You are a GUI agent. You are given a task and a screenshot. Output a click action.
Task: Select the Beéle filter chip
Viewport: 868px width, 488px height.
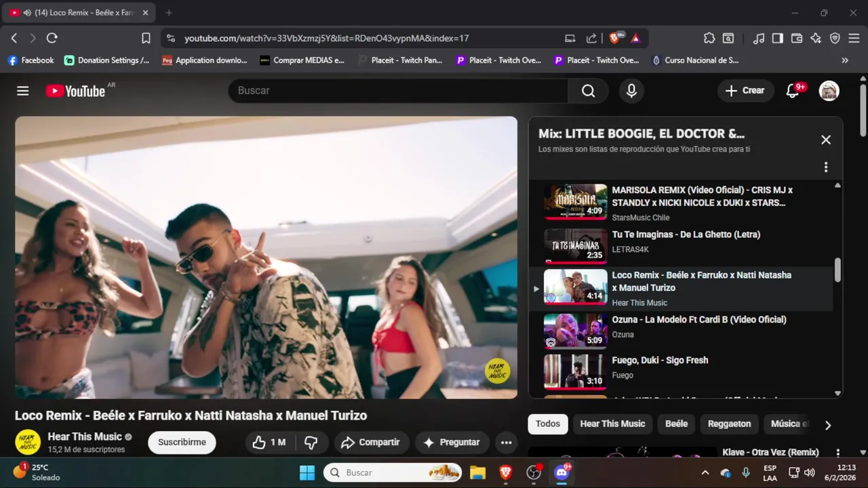(x=676, y=424)
